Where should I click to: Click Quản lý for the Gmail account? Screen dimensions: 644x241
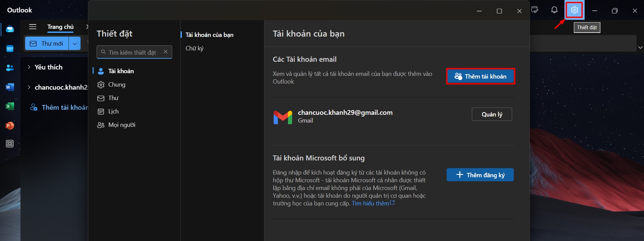pos(492,114)
